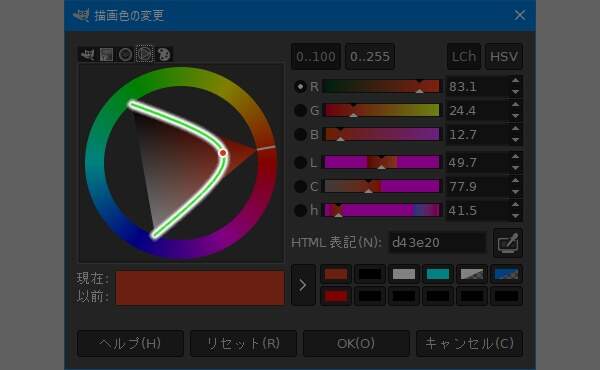Decrease the B value 12.7 with down arrow

[515, 140]
